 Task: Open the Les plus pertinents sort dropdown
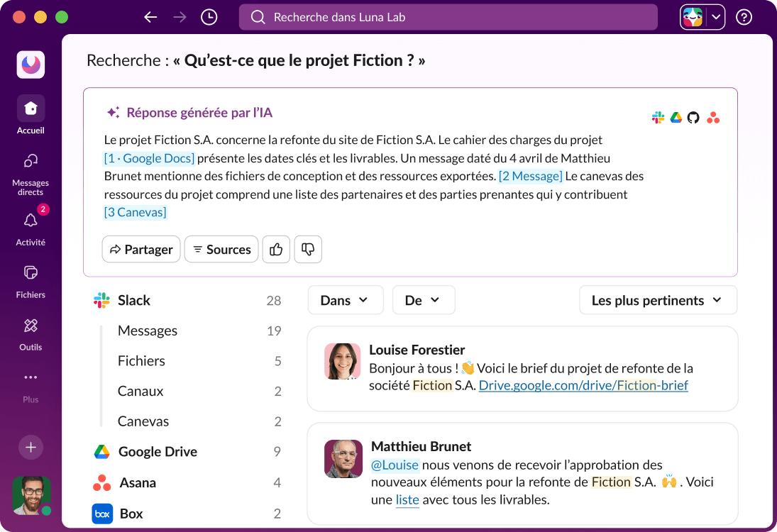[x=657, y=300]
